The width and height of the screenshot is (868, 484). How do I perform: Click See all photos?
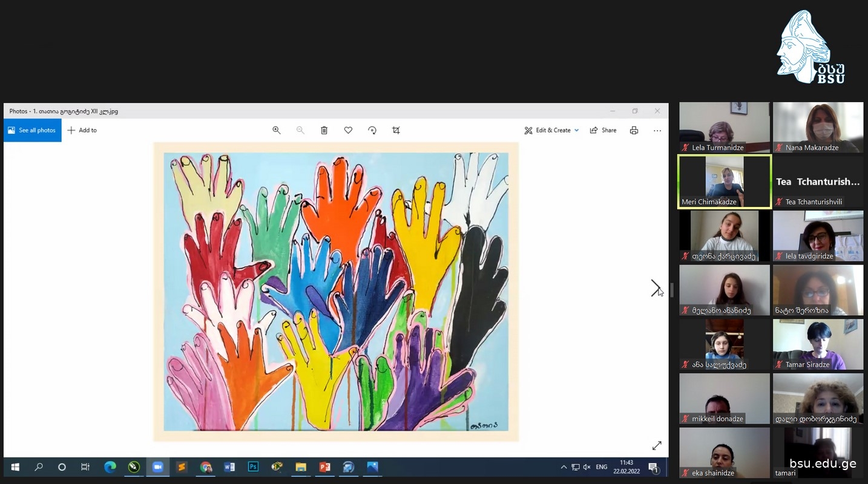32,130
